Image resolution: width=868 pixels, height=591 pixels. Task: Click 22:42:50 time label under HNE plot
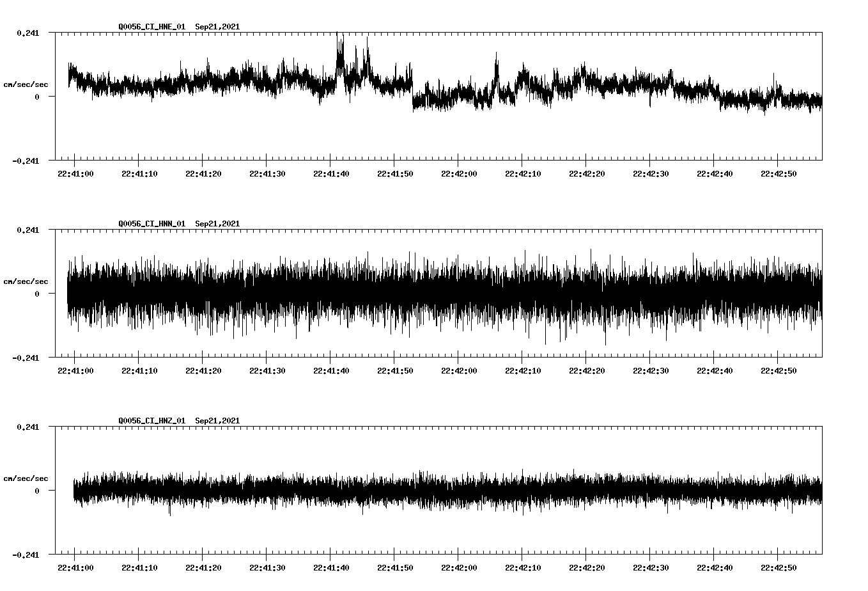pyautogui.click(x=779, y=173)
